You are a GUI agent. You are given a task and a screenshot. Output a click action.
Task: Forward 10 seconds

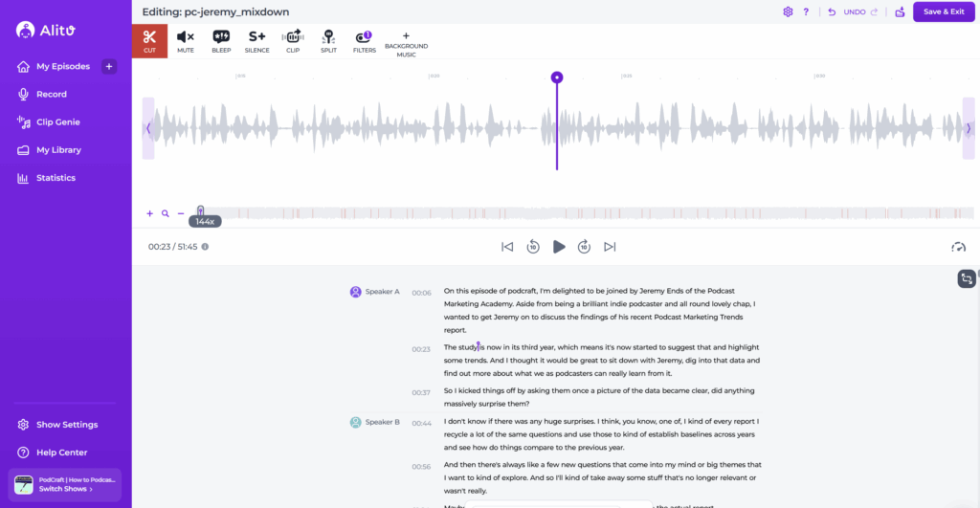(x=584, y=247)
